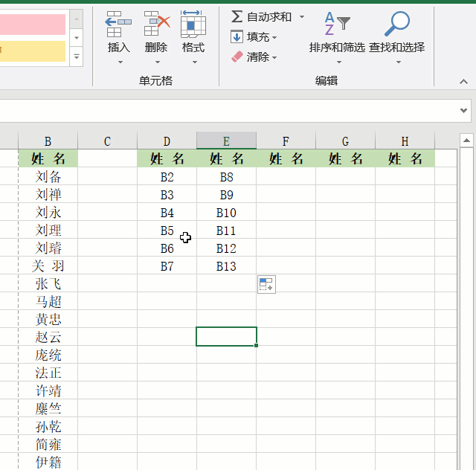The height and width of the screenshot is (470, 476).
Task: Click the Delete cells icon
Action: pos(157,24)
